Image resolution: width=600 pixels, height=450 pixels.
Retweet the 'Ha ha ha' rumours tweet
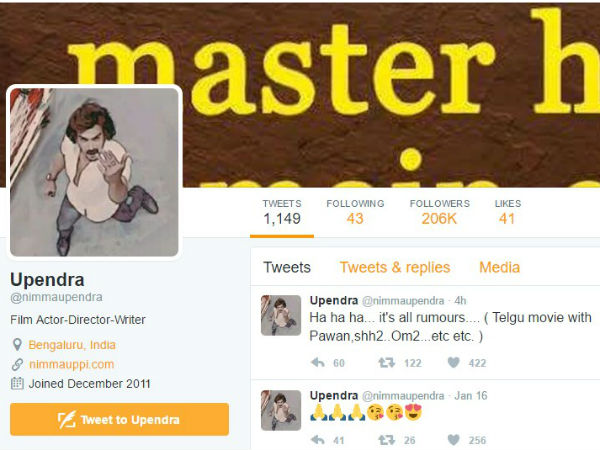pyautogui.click(x=386, y=362)
